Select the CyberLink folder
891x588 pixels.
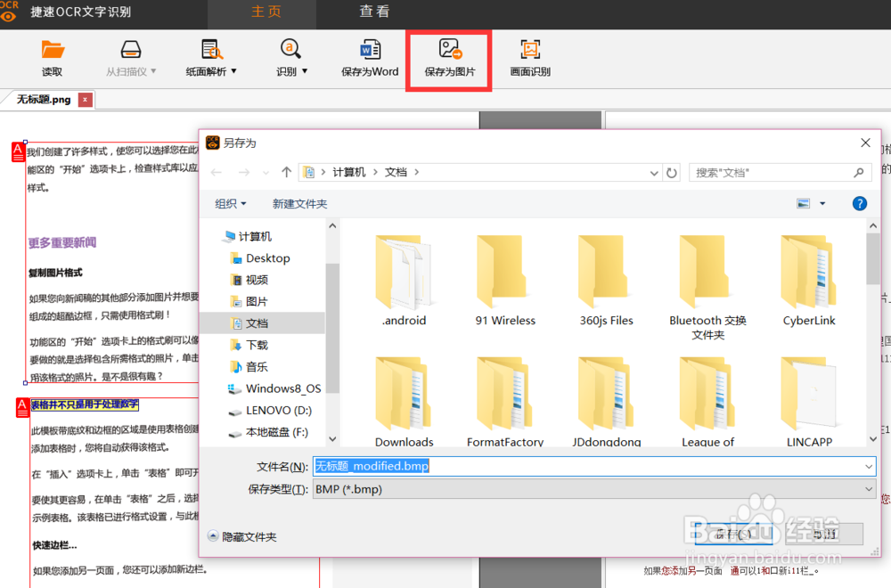click(x=809, y=281)
